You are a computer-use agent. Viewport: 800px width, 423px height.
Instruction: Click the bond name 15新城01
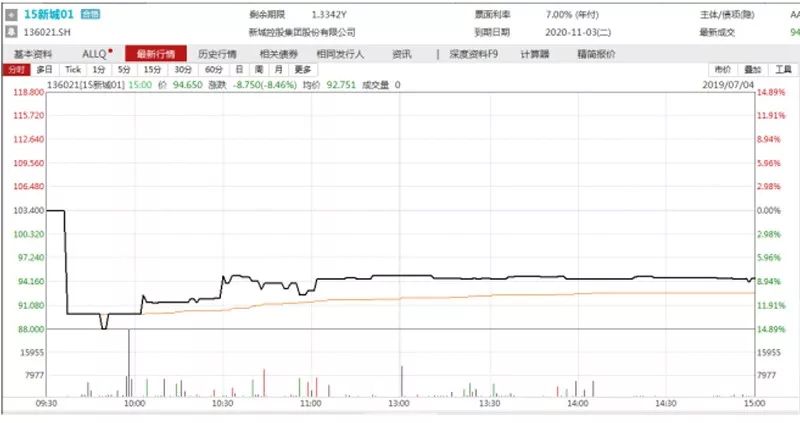point(48,14)
